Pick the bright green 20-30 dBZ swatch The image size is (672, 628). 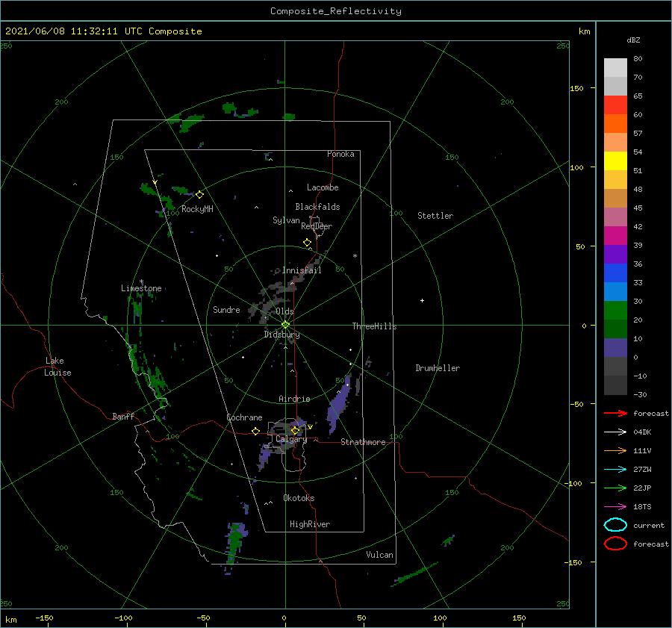pos(615,310)
